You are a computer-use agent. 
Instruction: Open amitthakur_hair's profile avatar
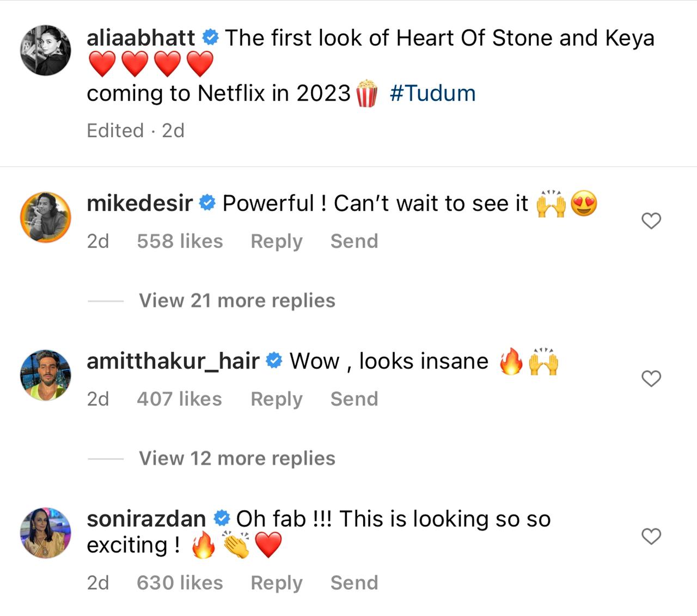tap(46, 375)
